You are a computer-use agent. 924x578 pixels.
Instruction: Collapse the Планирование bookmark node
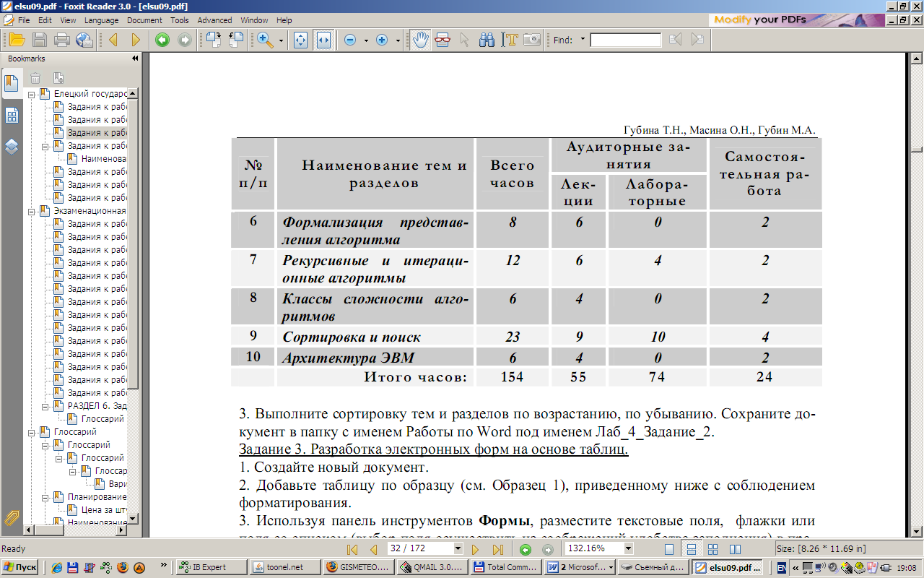point(45,497)
